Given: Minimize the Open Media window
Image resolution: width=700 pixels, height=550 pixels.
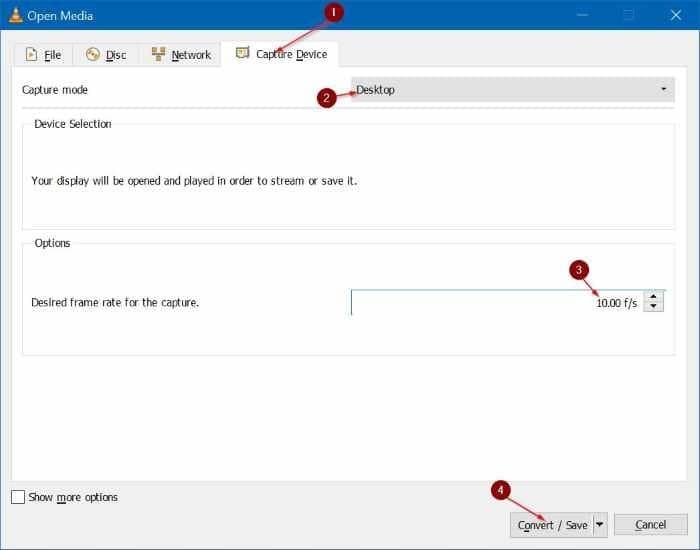Looking at the screenshot, I should pyautogui.click(x=582, y=15).
